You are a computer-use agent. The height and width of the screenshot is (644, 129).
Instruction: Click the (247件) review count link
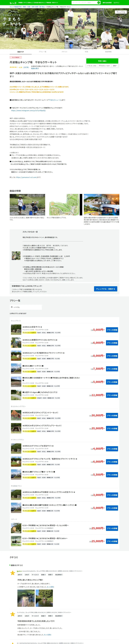pyautogui.click(x=26, y=67)
